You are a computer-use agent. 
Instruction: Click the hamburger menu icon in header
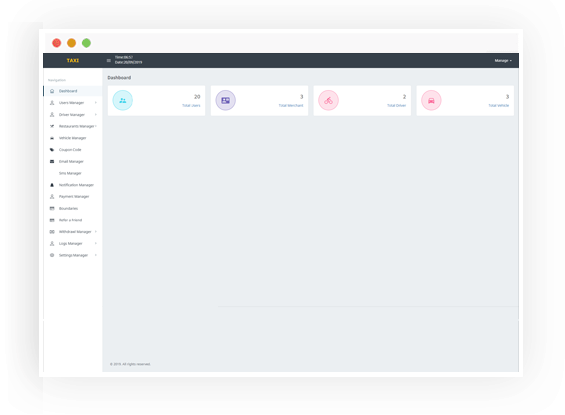click(108, 61)
